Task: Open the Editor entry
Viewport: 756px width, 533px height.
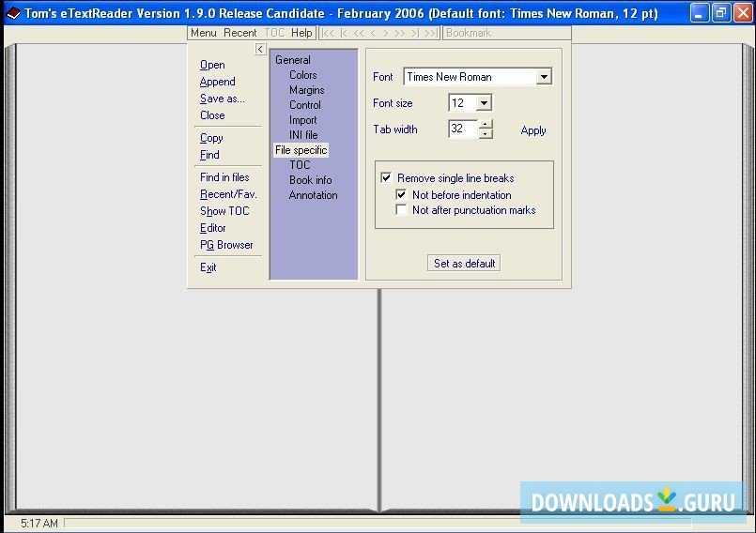Action: pyautogui.click(x=212, y=228)
